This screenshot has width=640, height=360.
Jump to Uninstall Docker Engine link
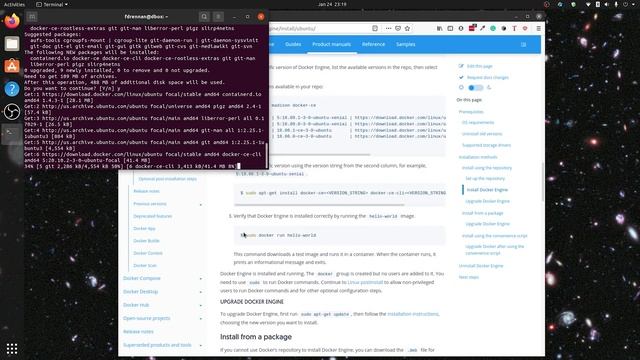pos(481,266)
